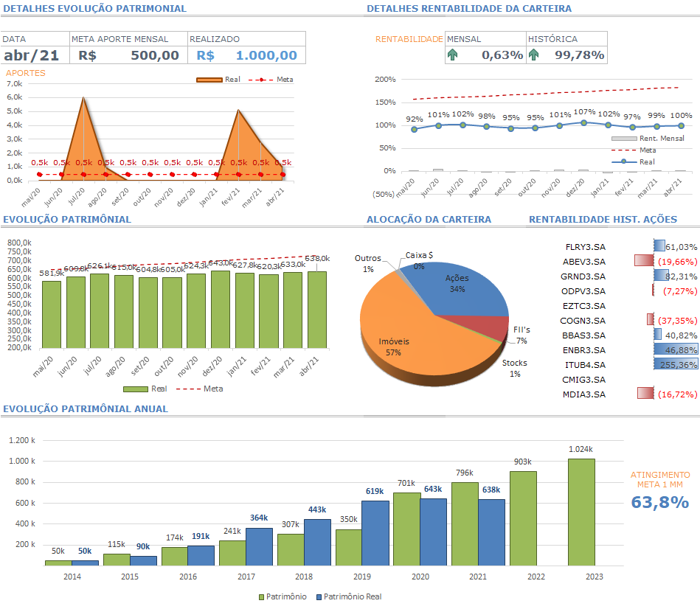Screen dimensions: 700x609
Task: Click the red ABEV3.SA negative return bar
Action: (644, 260)
